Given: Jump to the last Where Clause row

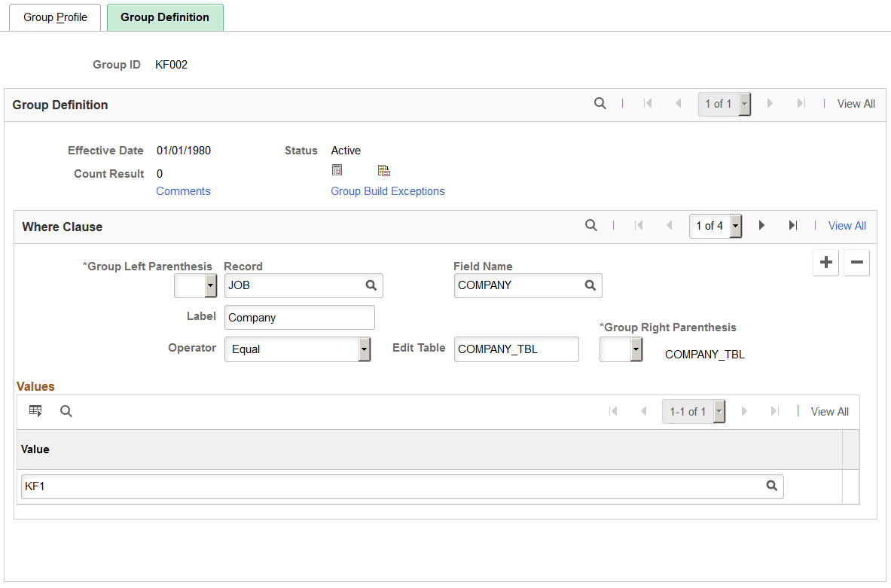Looking at the screenshot, I should 792,225.
